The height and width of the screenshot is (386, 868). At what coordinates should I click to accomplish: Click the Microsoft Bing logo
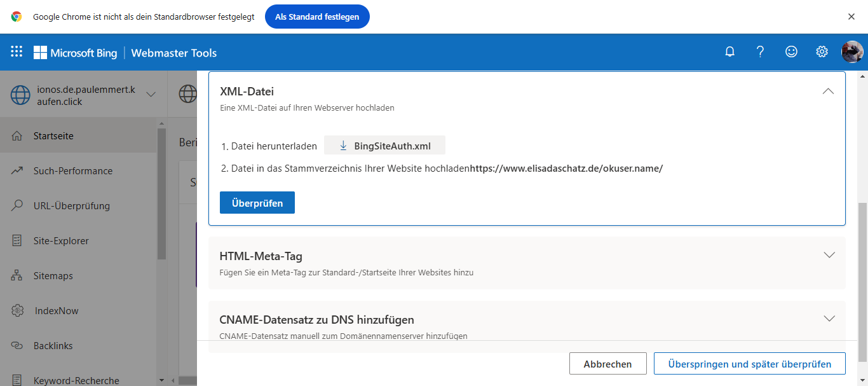click(x=76, y=53)
